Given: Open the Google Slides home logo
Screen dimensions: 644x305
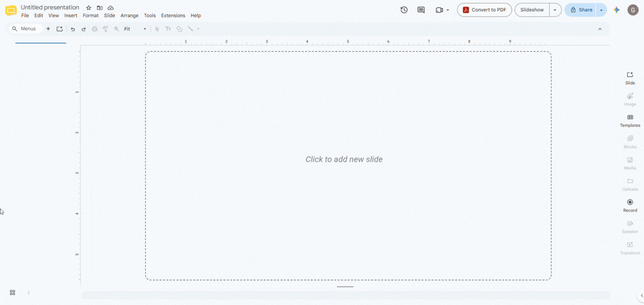Looking at the screenshot, I should [x=11, y=11].
